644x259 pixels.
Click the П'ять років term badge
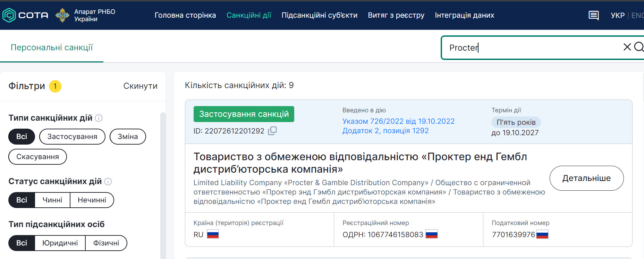tap(516, 122)
